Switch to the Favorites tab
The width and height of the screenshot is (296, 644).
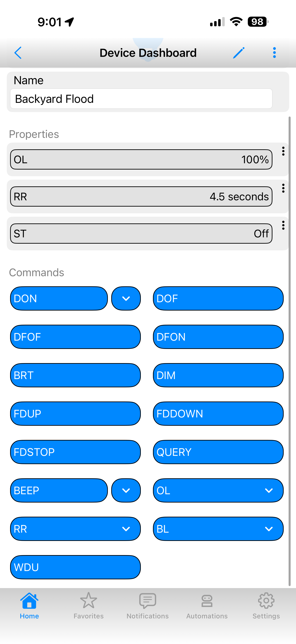(88, 604)
